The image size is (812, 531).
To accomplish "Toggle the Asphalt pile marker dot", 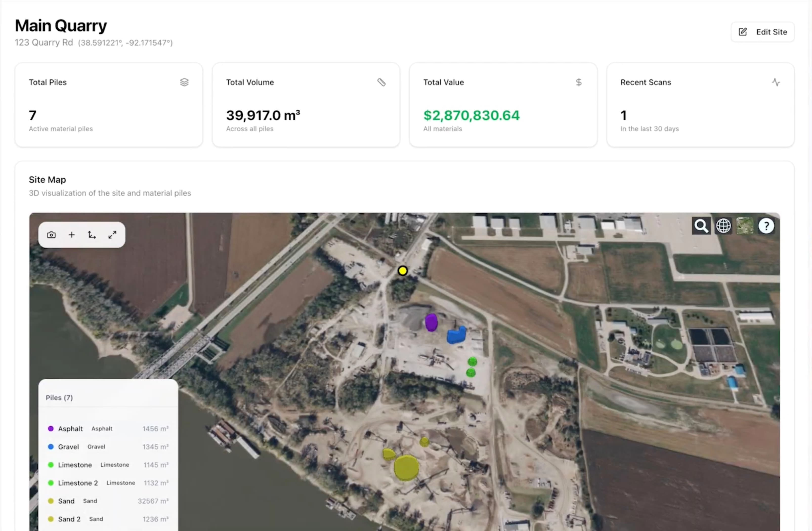I will pyautogui.click(x=51, y=429).
